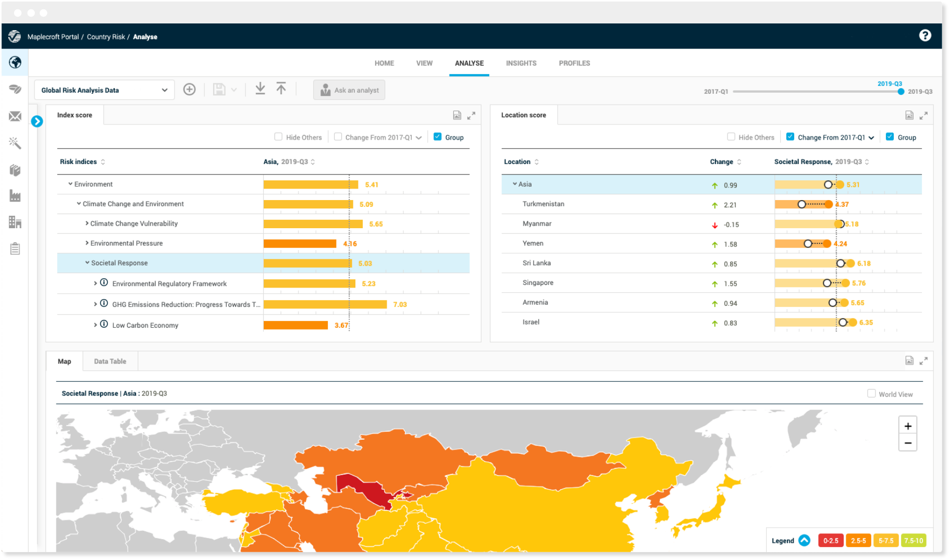The height and width of the screenshot is (560, 950).
Task: Select the books icon in the left sidebar
Action: coord(14,169)
